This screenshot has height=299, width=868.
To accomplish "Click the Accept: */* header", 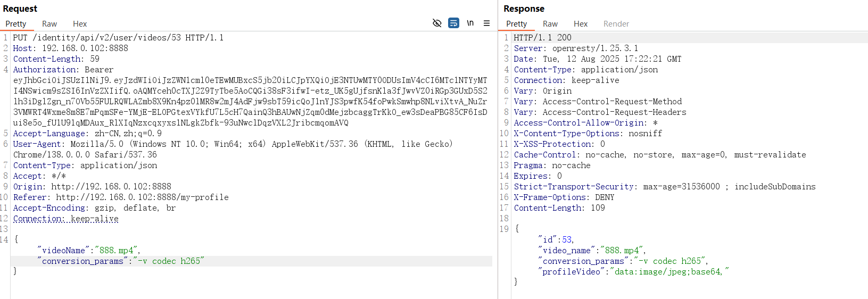I will click(x=40, y=176).
